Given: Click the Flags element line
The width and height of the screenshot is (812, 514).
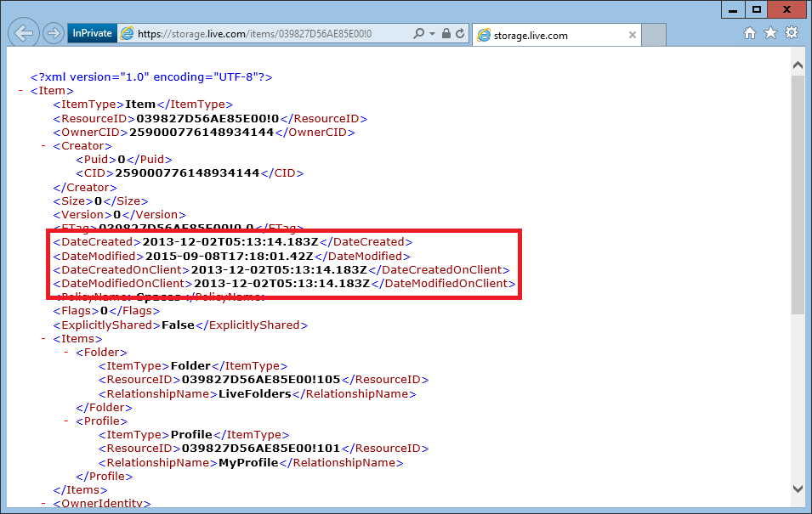Looking at the screenshot, I should pyautogui.click(x=106, y=311).
